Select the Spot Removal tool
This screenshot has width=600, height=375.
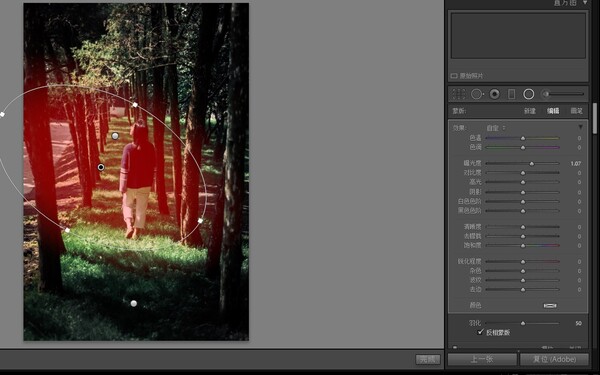(477, 94)
